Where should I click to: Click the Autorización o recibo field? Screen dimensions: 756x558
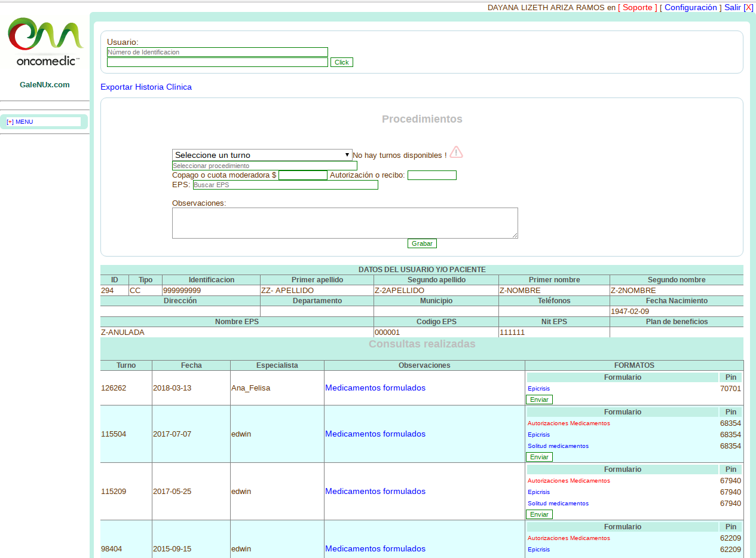click(431, 175)
